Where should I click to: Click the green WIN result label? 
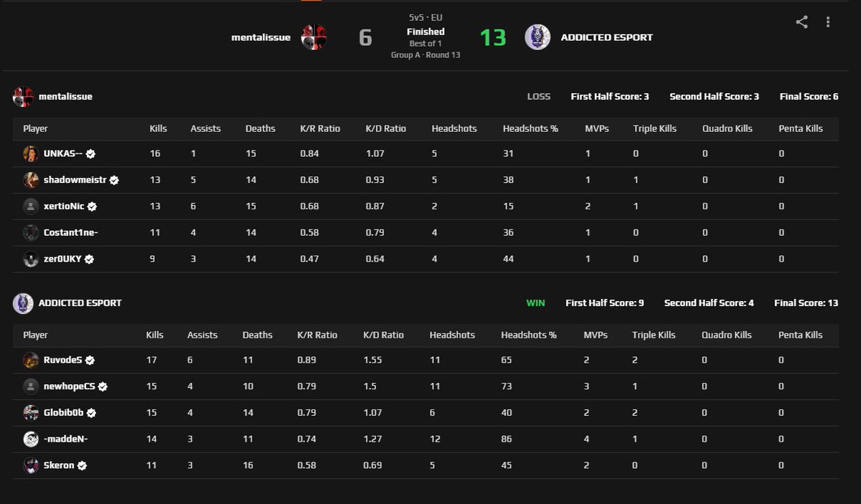(536, 303)
